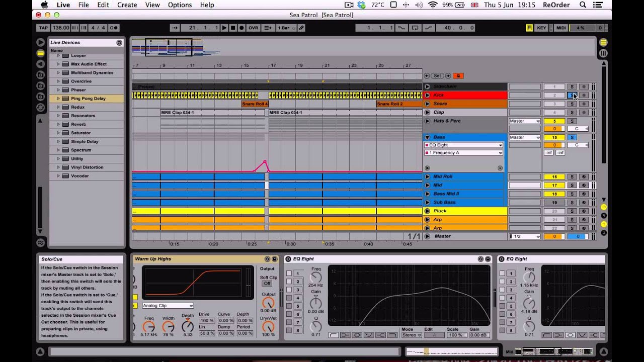The image size is (644, 362).
Task: Adjust the Dry/Wet knob on Warm Up Highs
Action: pyautogui.click(x=268, y=326)
